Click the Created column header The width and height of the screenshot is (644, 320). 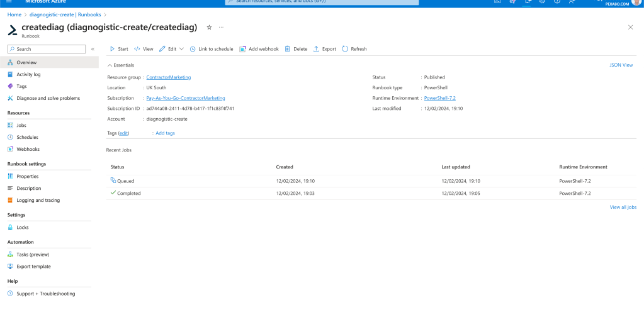[x=285, y=167]
